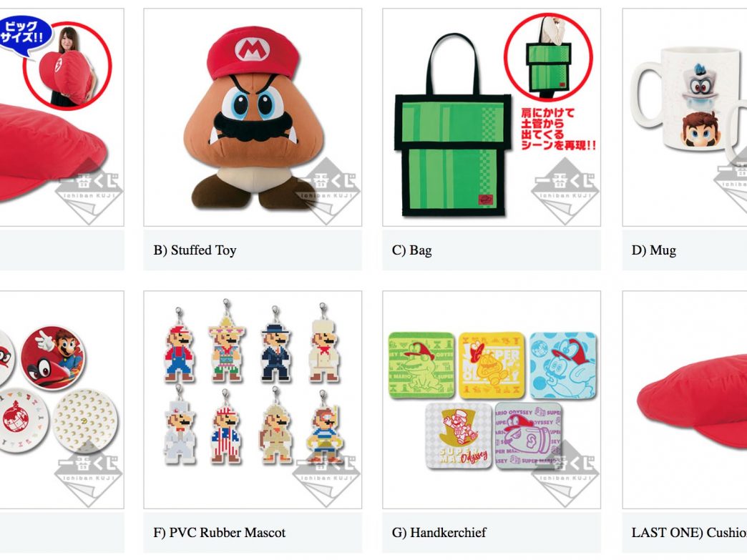Viewport: 747px width, 560px height.
Task: Open the Cappy mug product image
Action: (685, 117)
